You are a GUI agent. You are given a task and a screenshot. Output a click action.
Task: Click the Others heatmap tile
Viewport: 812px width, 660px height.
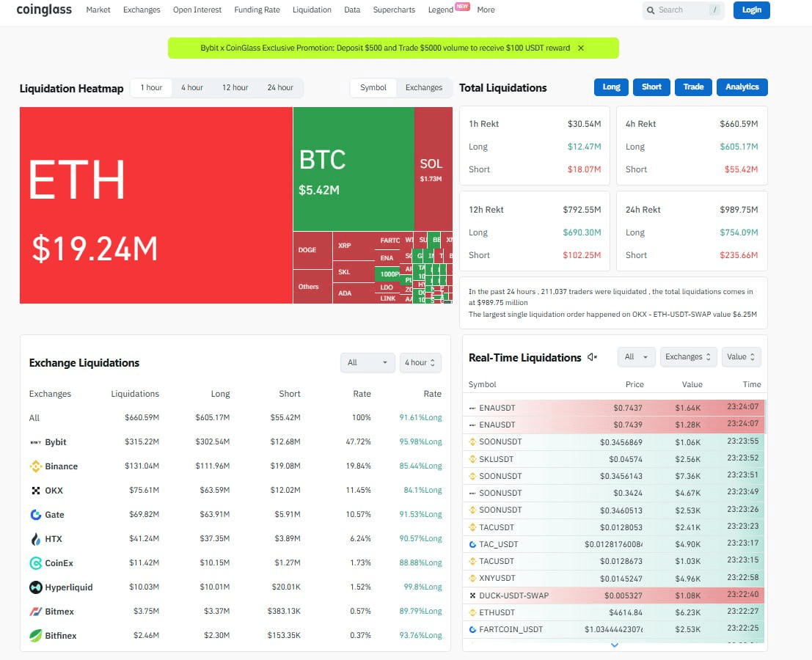coord(312,287)
